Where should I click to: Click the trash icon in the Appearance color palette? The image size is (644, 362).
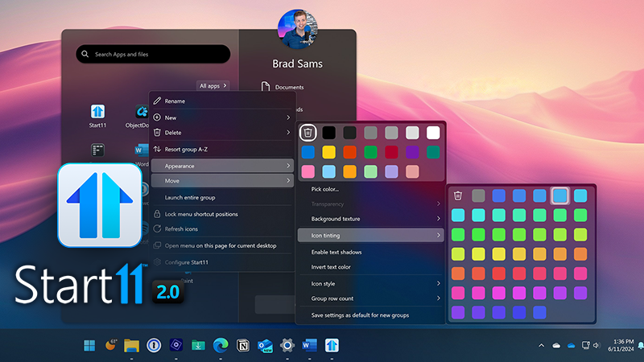[x=308, y=132]
